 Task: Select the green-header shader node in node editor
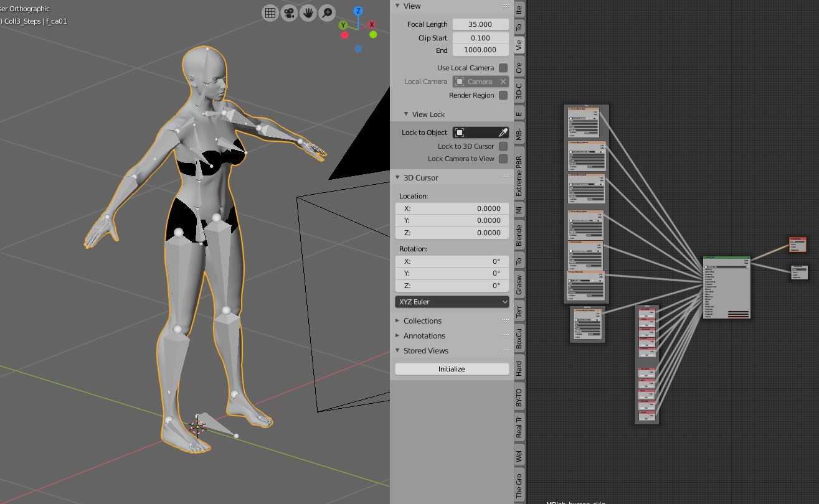point(726,287)
